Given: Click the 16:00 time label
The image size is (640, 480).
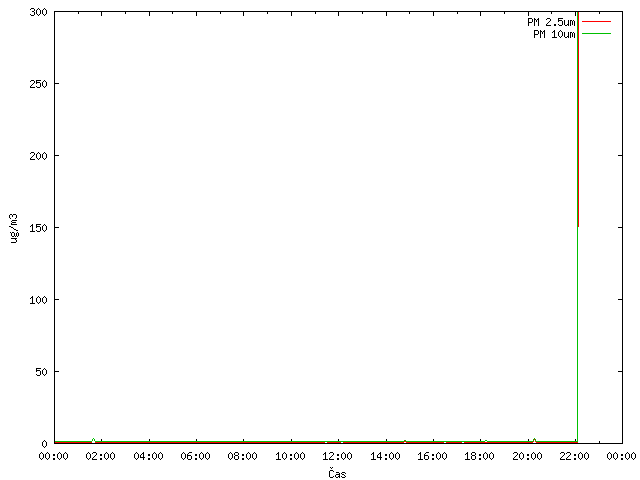Looking at the screenshot, I should (x=432, y=456).
